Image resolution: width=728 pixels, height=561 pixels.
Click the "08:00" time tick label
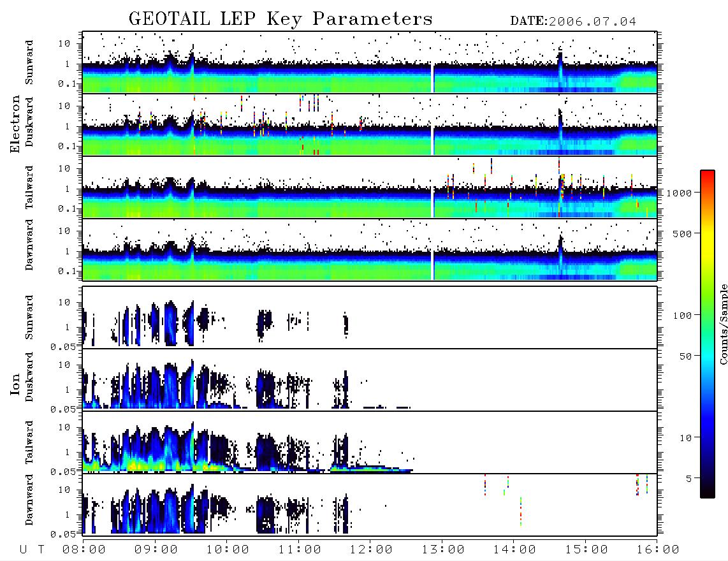pos(84,550)
